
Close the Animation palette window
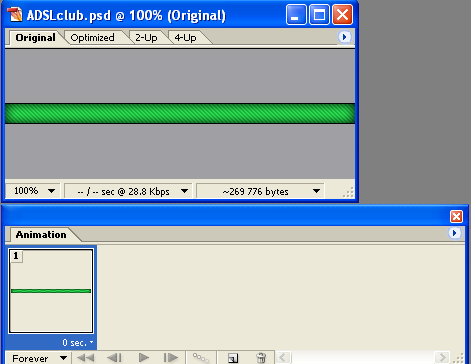pyautogui.click(x=456, y=216)
